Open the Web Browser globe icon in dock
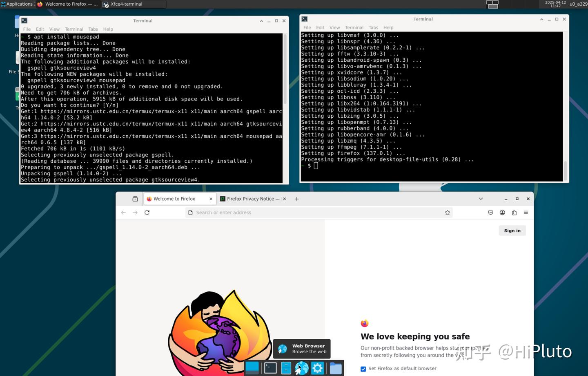The width and height of the screenshot is (588, 376). [302, 368]
